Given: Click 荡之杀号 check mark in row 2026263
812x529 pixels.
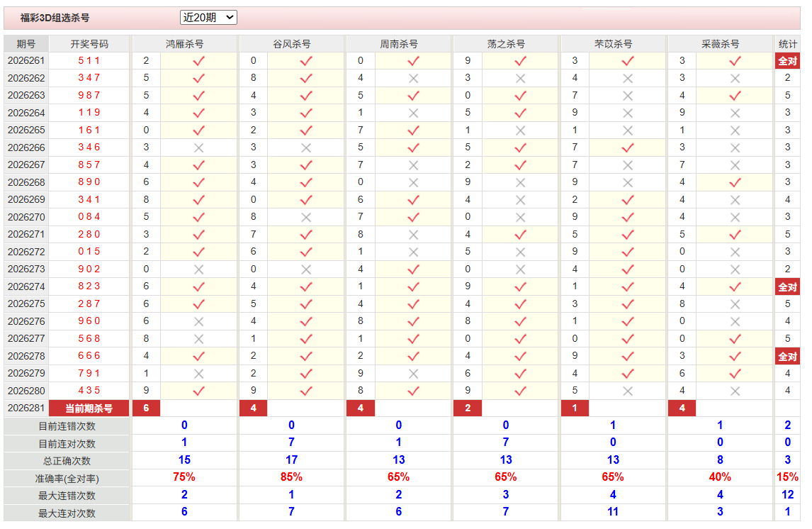Looking at the screenshot, I should 521,96.
